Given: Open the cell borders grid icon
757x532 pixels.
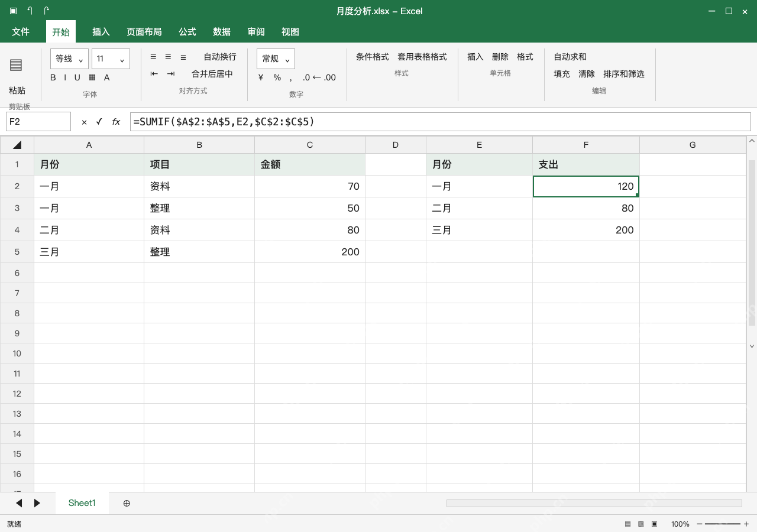Looking at the screenshot, I should tap(92, 77).
